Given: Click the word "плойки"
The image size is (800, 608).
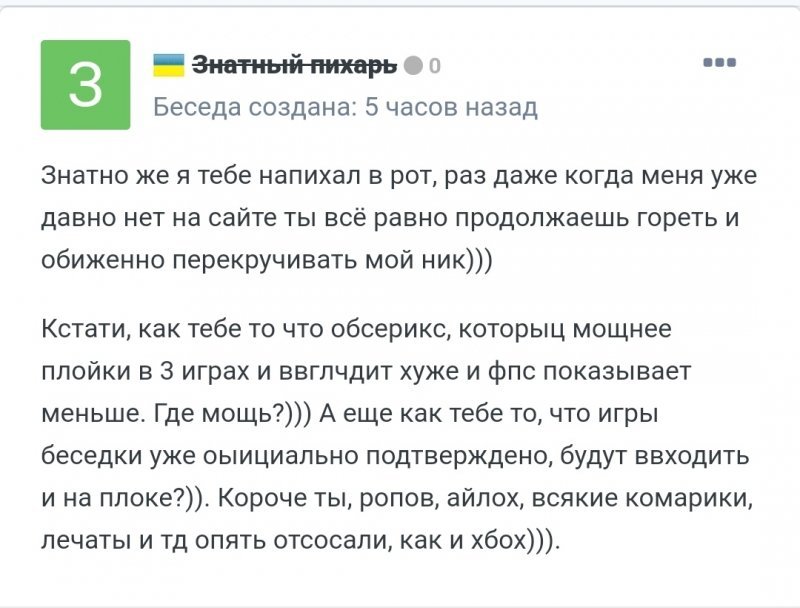Looking at the screenshot, I should pyautogui.click(x=86, y=370).
